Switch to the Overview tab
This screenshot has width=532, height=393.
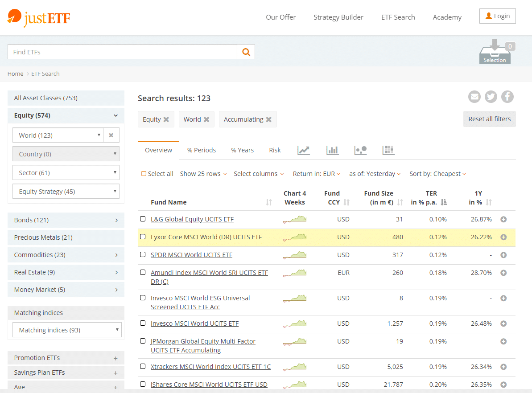pos(158,150)
